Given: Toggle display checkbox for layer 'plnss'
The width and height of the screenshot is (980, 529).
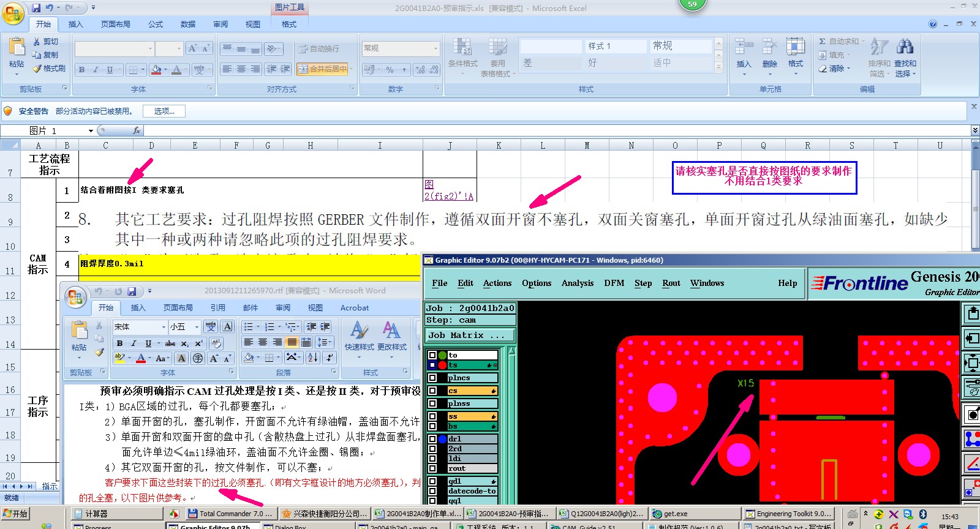Looking at the screenshot, I should (x=432, y=403).
